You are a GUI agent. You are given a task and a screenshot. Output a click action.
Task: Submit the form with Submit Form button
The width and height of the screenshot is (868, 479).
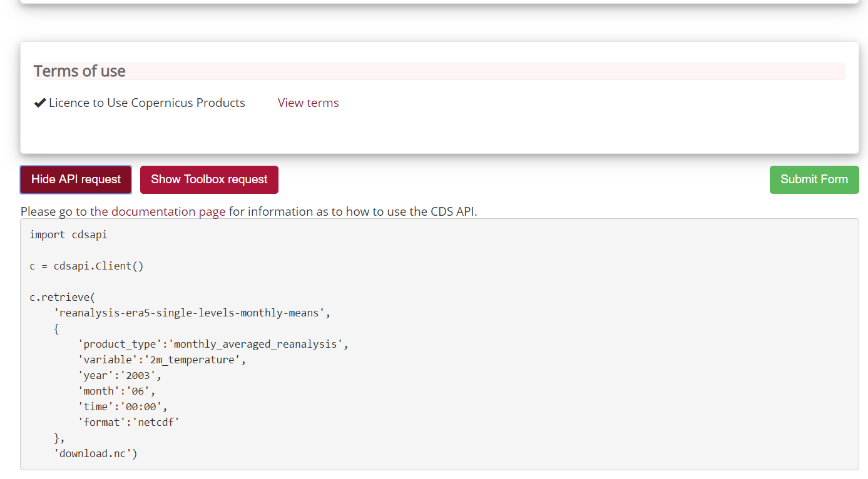(814, 179)
